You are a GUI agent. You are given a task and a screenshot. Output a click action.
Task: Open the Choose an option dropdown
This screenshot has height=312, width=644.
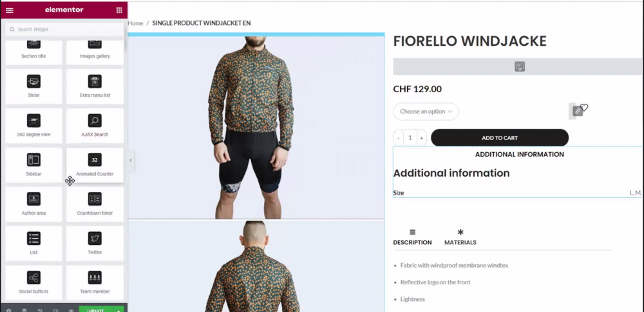click(x=426, y=112)
